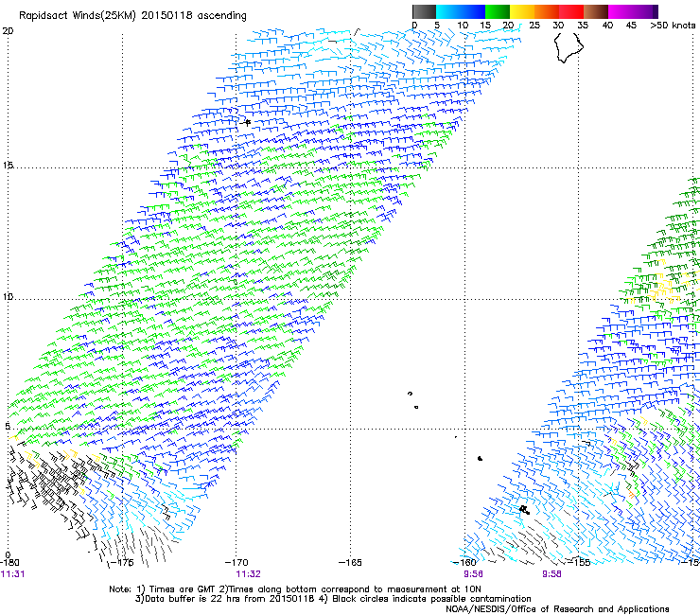Screen dimensions: 700x615
Task: Click the "45" legend scale label
Action: [631, 26]
